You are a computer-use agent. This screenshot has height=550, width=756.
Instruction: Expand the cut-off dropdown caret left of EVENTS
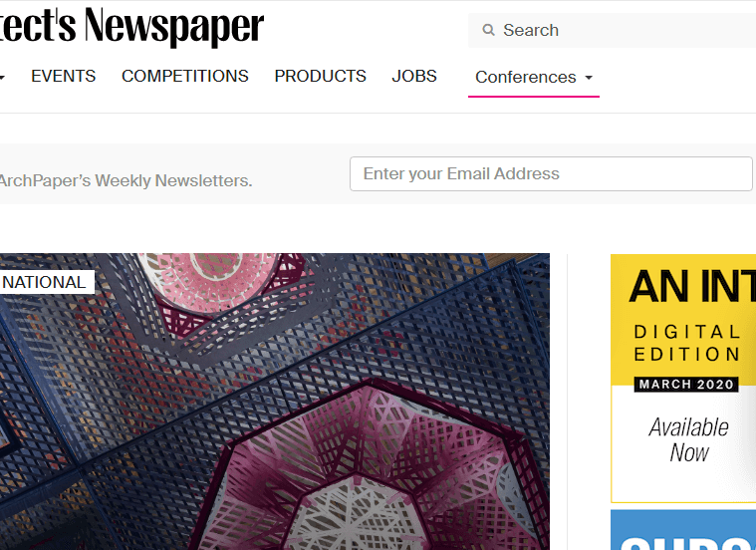point(2,77)
